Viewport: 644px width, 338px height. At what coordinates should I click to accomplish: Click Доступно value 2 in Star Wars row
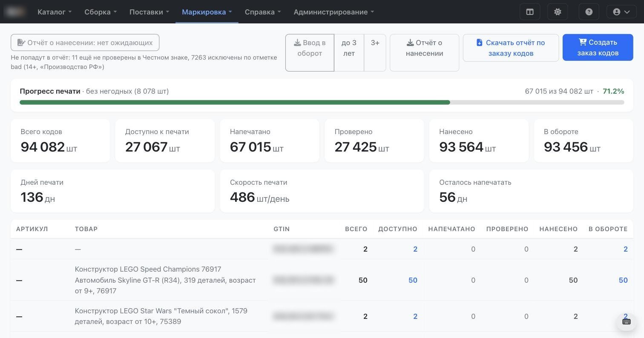point(415,316)
